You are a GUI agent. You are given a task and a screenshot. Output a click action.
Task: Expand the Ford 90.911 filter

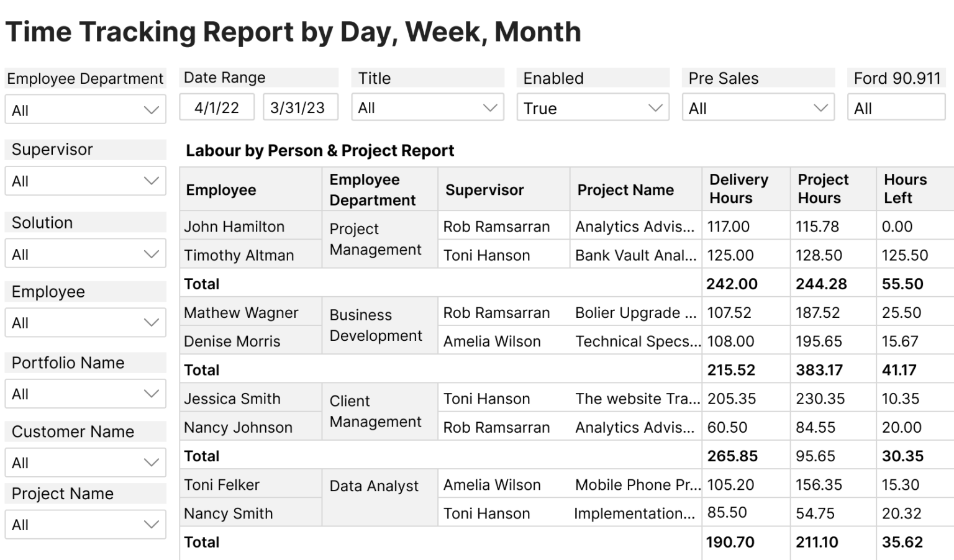895,107
